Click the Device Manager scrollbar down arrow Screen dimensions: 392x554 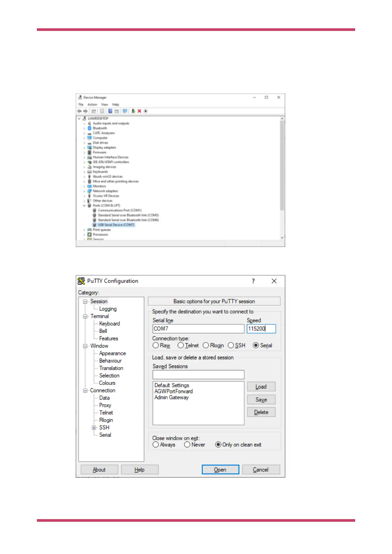282,238
